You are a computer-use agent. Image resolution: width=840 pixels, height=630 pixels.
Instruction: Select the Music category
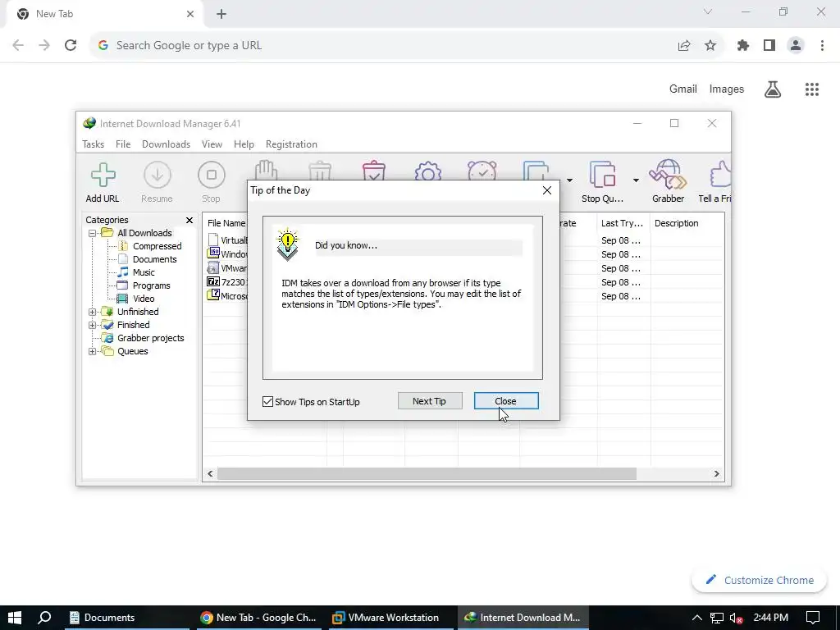click(144, 272)
